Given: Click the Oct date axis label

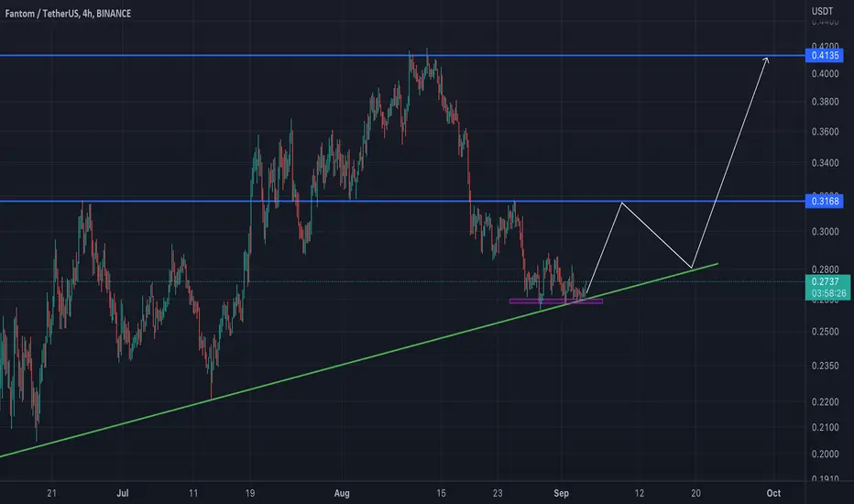Looking at the screenshot, I should (773, 493).
